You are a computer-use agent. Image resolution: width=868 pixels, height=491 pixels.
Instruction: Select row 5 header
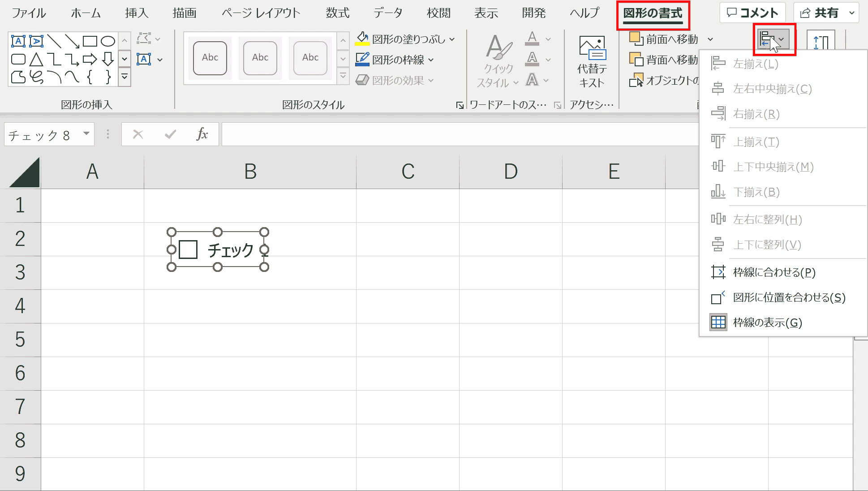[x=20, y=340]
